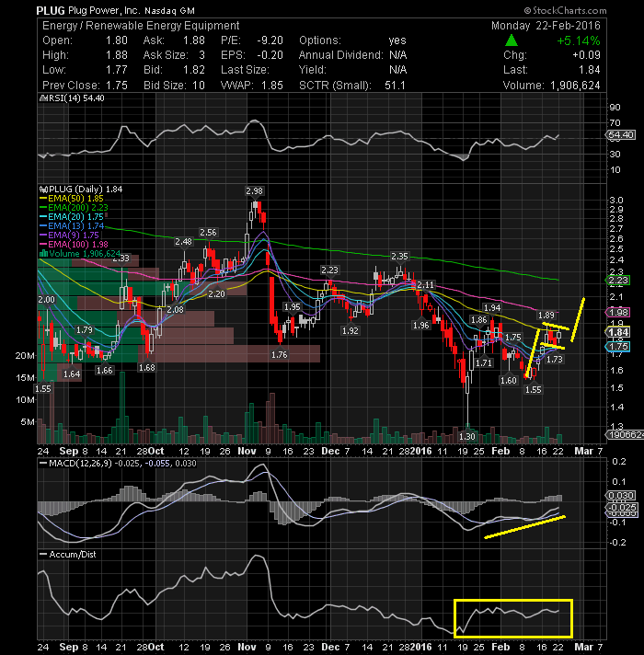The image size is (644, 655).
Task: Click the pink 1.98 price axis tag
Action: (617, 312)
